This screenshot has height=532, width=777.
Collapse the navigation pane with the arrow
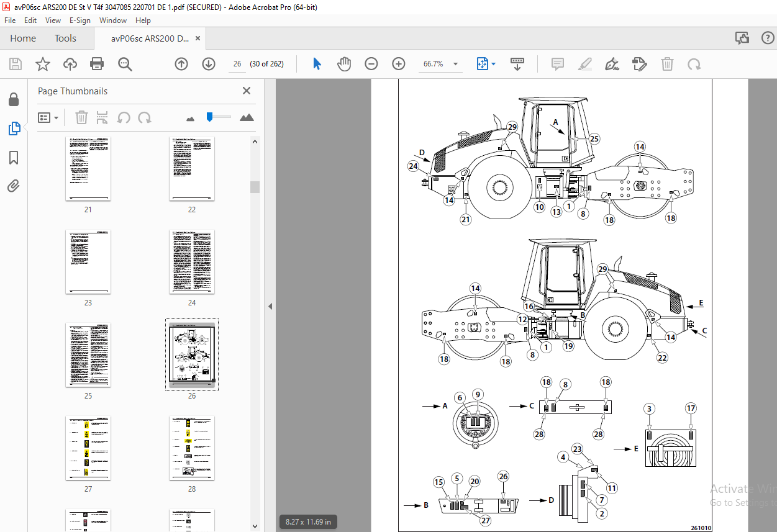[270, 306]
